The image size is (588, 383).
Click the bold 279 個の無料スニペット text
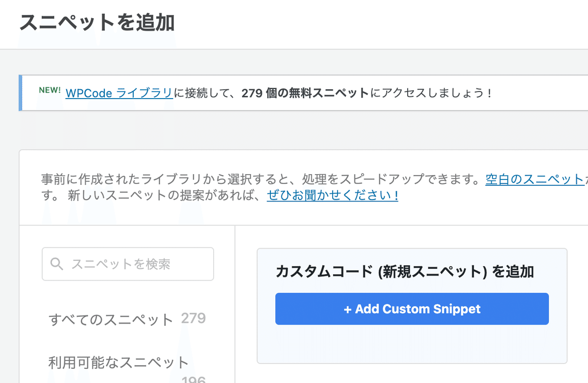(305, 93)
